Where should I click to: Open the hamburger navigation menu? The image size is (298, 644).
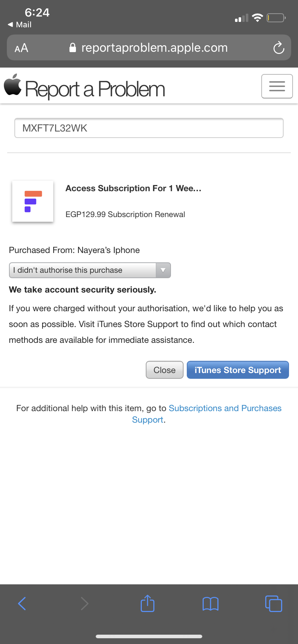click(x=277, y=86)
